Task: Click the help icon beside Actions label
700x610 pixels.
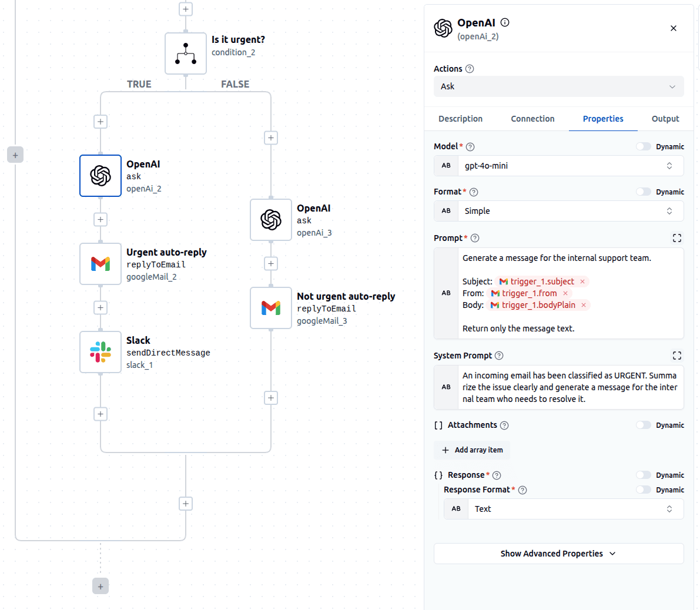Action: pos(470,69)
